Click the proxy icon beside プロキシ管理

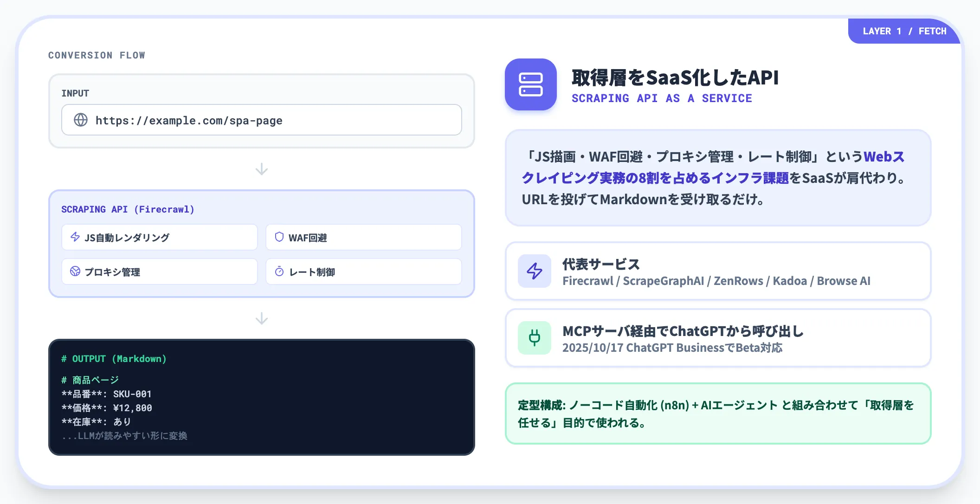click(75, 271)
